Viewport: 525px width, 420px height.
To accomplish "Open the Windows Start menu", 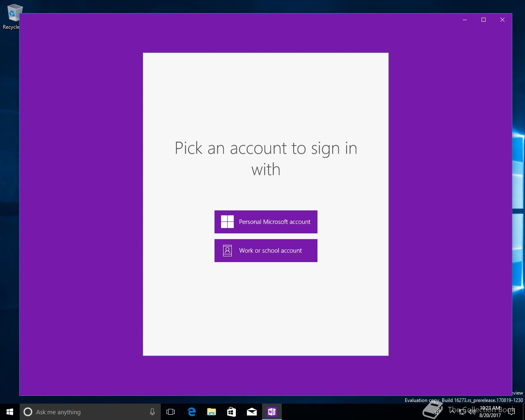I will click(x=10, y=412).
